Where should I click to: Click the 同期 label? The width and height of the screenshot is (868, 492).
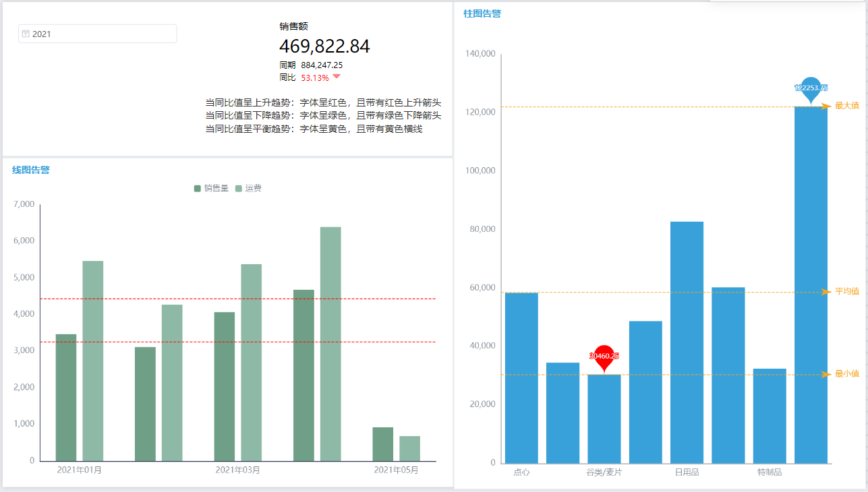coord(287,65)
